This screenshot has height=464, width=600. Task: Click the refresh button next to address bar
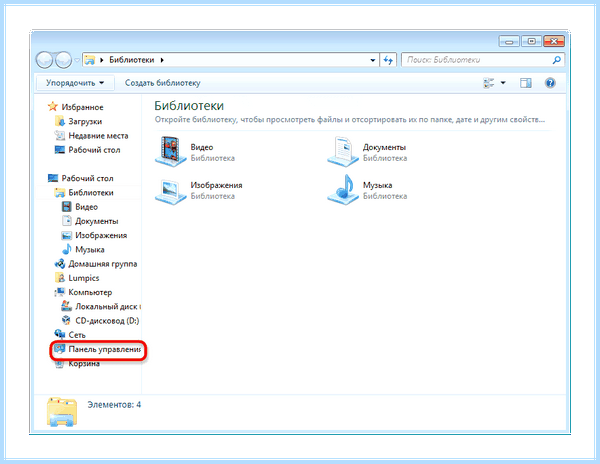coord(388,60)
